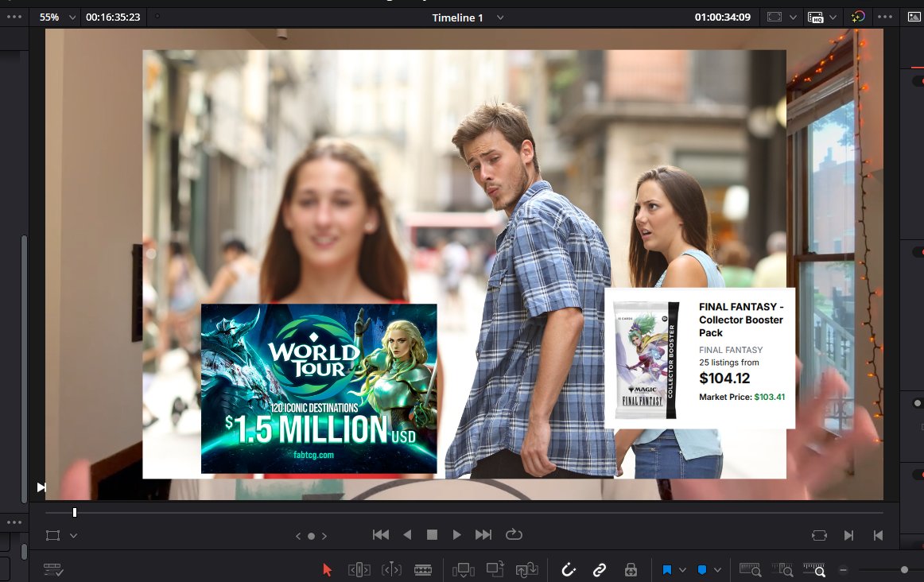924x582 pixels.
Task: Click the Insert Clip edit icon
Action: point(463,569)
